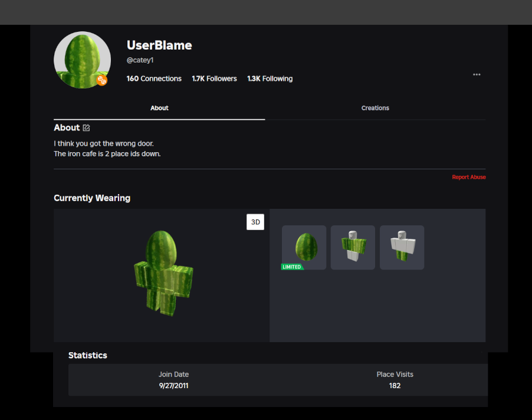Click the Statistics heading
This screenshot has width=532, height=420.
(x=87, y=355)
